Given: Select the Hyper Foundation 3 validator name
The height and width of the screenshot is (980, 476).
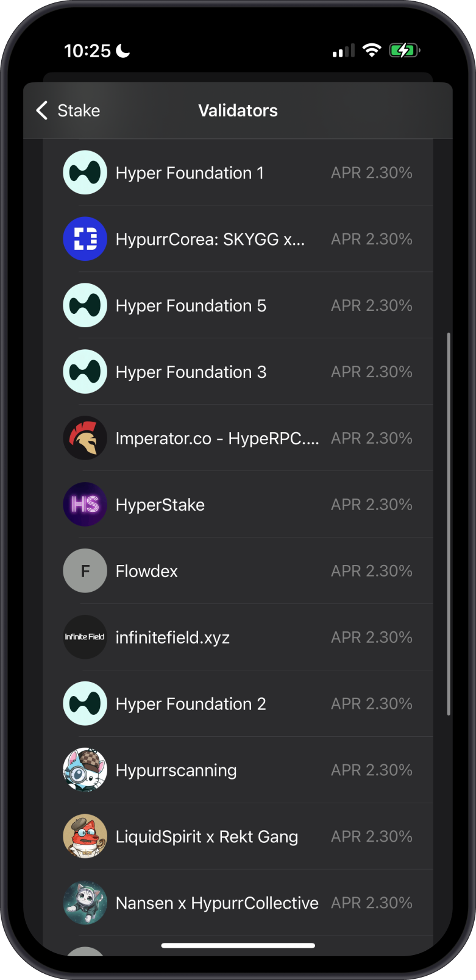Looking at the screenshot, I should coord(191,372).
